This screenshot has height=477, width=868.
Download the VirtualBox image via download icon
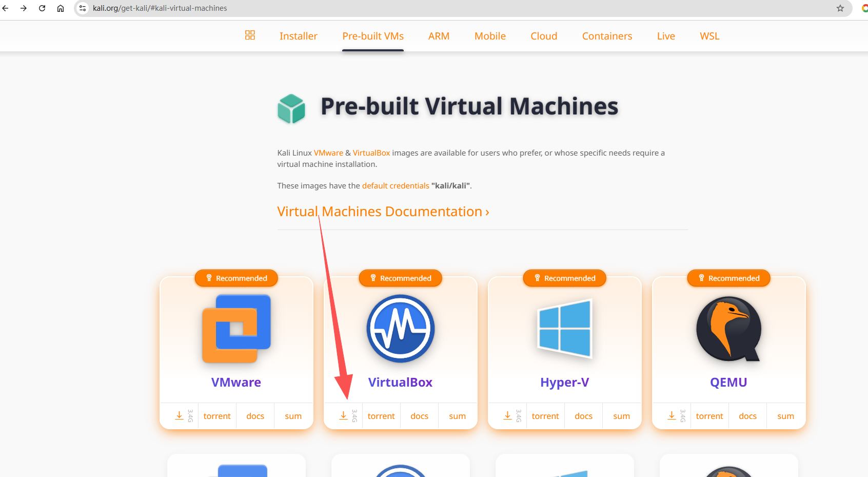click(x=343, y=415)
